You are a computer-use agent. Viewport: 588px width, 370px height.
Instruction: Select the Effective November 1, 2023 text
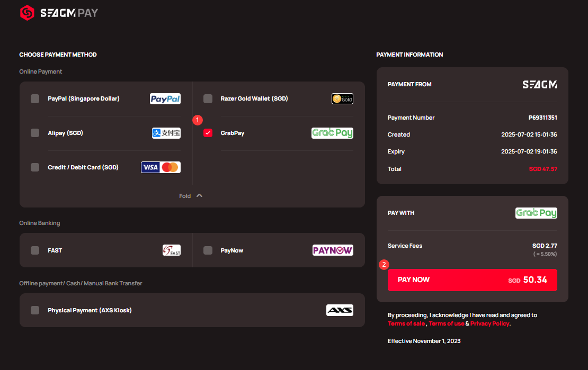coord(424,341)
